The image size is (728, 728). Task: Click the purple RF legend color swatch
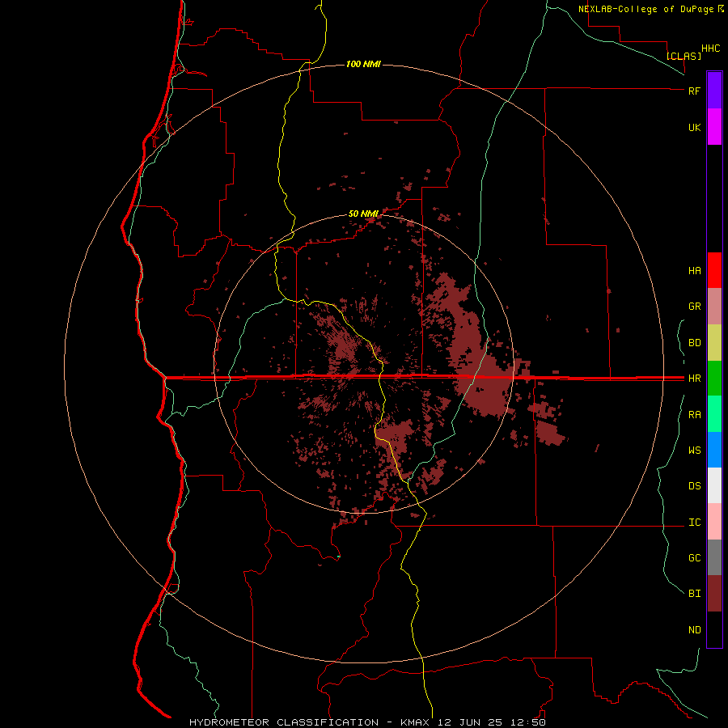pos(714,90)
